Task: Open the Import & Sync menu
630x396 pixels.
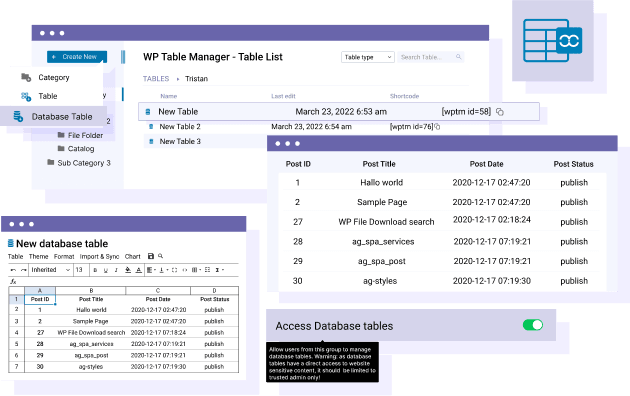Action: pyautogui.click(x=99, y=256)
